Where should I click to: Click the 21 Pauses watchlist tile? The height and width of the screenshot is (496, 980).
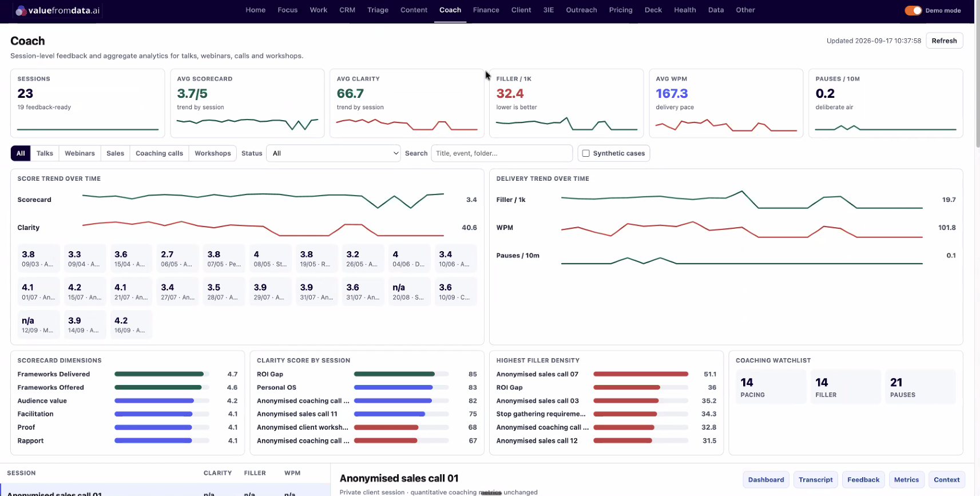click(x=921, y=387)
